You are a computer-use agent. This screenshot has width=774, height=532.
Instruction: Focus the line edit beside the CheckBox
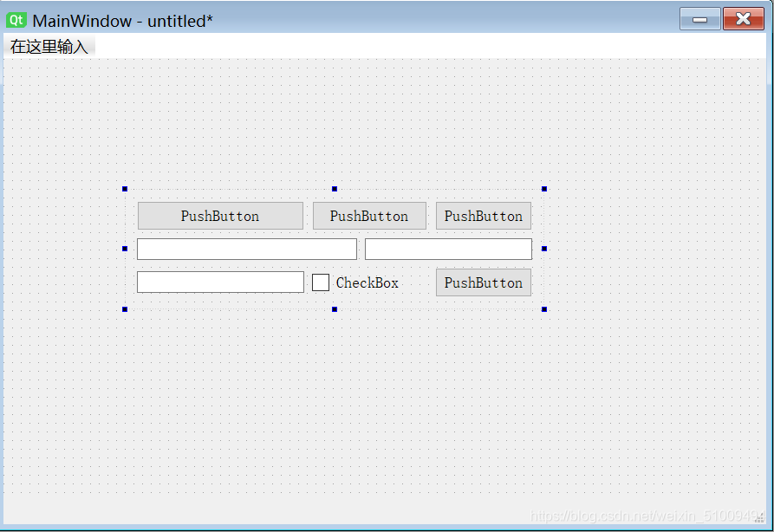point(220,282)
